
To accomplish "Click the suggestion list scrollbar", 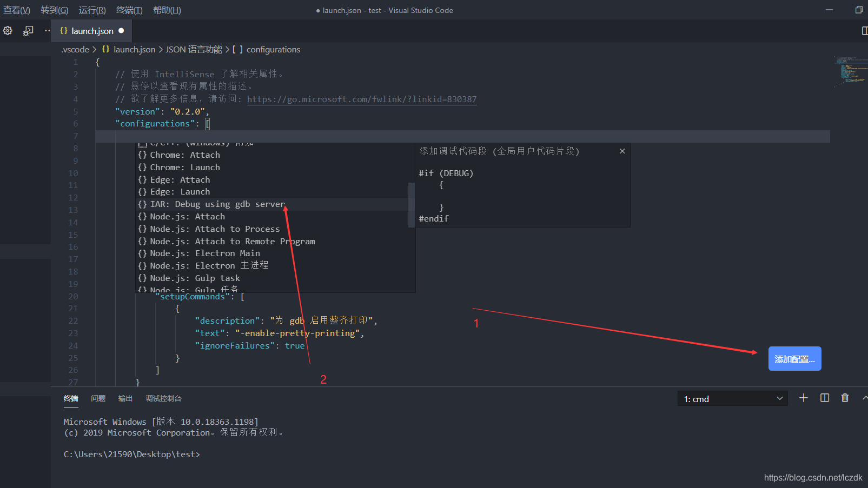I will (412, 205).
